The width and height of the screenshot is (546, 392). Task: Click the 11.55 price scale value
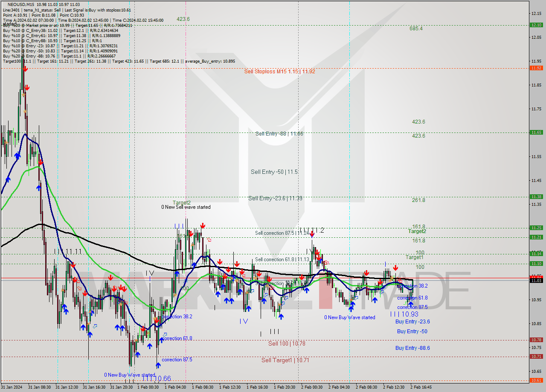(536, 157)
